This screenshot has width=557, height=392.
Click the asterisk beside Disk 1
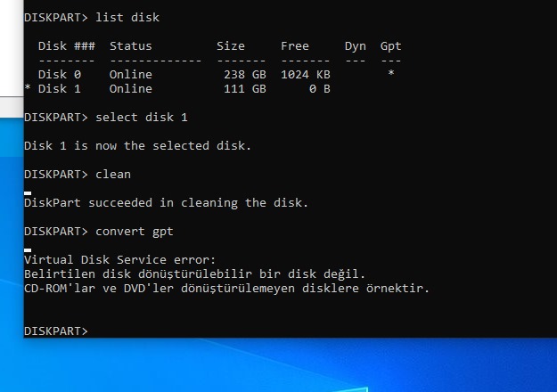(x=28, y=88)
